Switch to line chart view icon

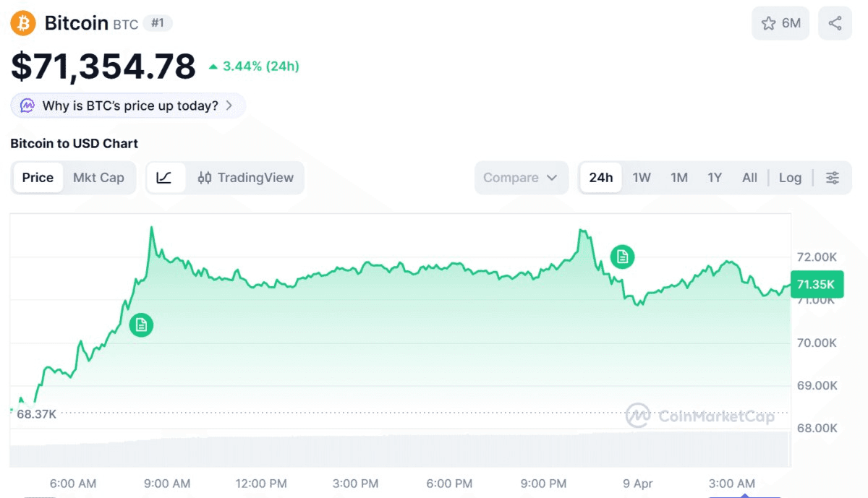[164, 178]
